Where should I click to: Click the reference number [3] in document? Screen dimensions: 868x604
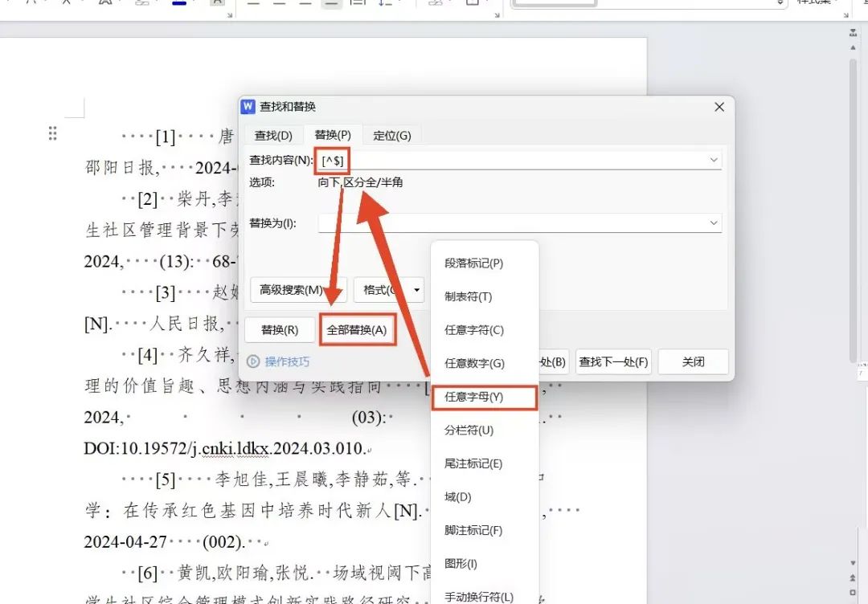click(166, 292)
